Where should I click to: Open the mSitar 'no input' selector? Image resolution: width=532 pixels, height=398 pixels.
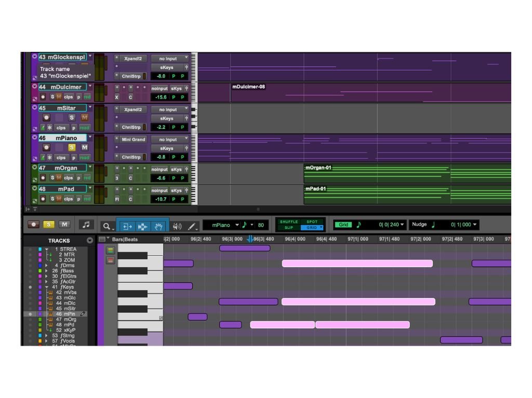[170, 109]
